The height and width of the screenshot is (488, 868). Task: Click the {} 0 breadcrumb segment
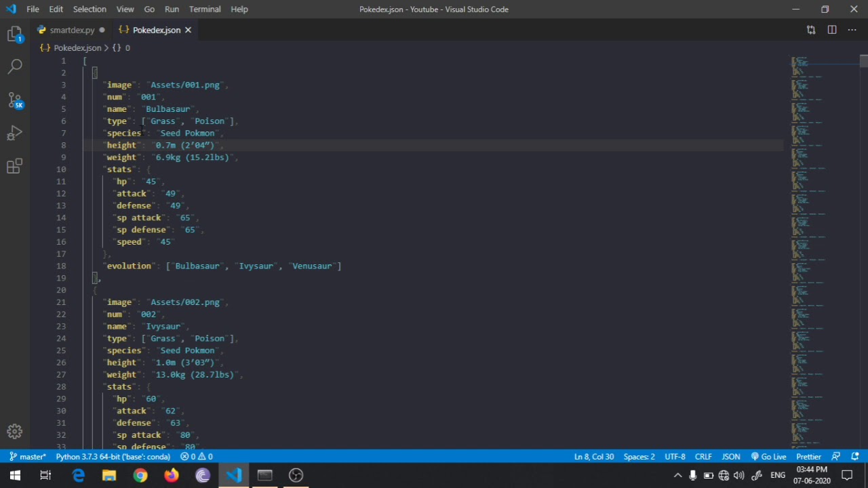click(x=121, y=48)
